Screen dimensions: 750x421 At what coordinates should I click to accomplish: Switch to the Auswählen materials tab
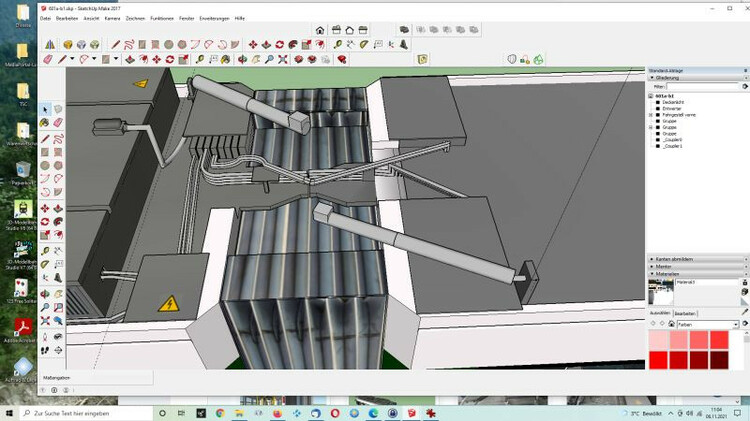point(660,313)
